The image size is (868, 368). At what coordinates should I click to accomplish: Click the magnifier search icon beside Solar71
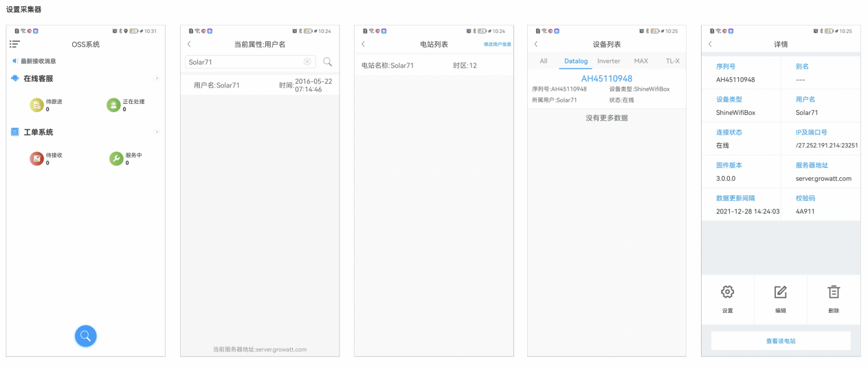tap(328, 62)
